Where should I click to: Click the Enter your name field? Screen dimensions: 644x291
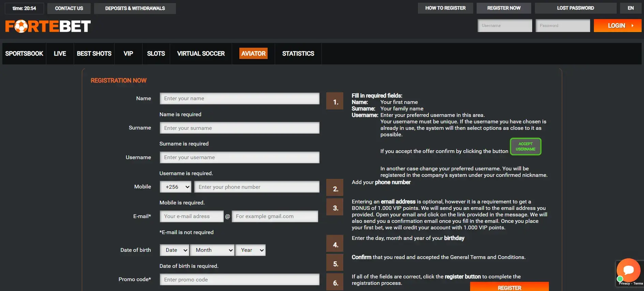(239, 98)
